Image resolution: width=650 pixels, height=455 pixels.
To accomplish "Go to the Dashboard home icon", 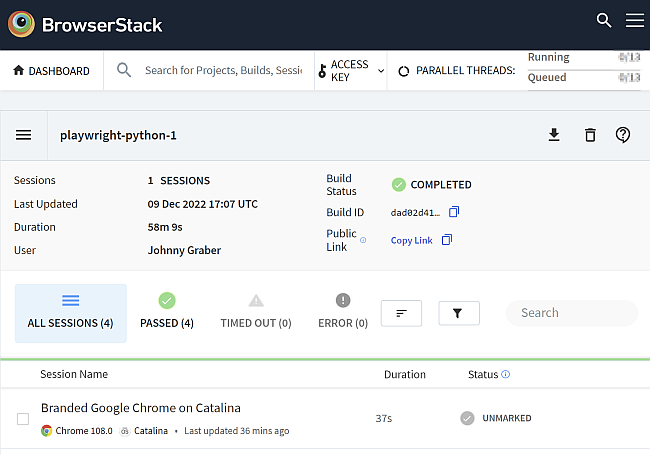I will pyautogui.click(x=18, y=70).
